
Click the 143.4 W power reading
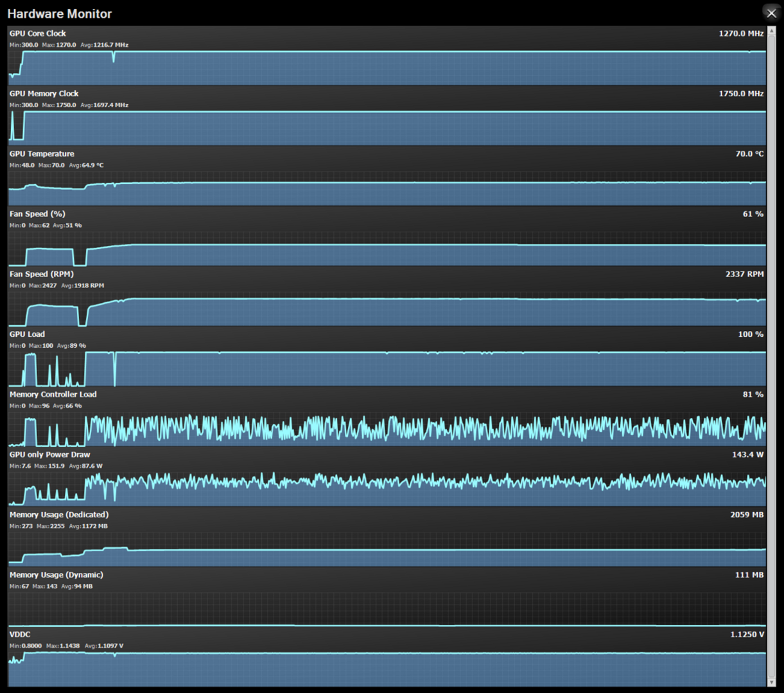[x=748, y=454]
